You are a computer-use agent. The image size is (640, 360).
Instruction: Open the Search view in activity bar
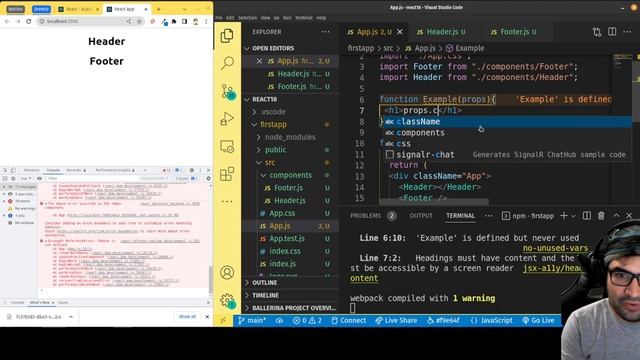[x=227, y=63]
